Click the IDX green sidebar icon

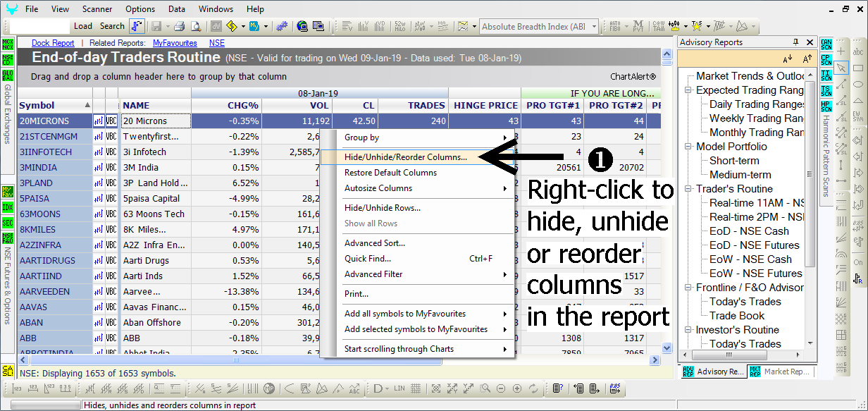(x=8, y=208)
